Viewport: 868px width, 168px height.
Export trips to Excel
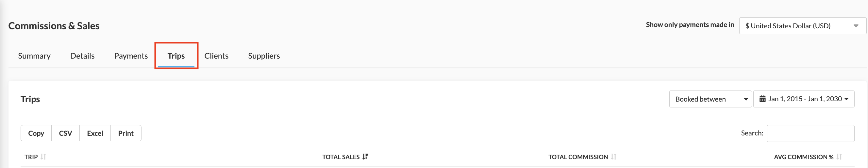tap(95, 133)
